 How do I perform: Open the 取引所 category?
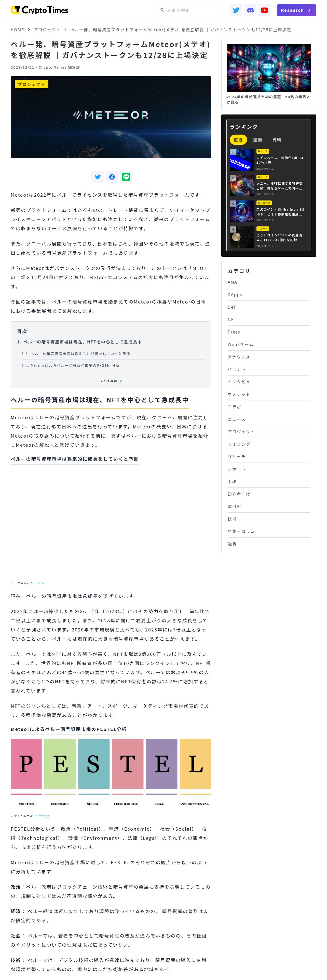coord(269,507)
